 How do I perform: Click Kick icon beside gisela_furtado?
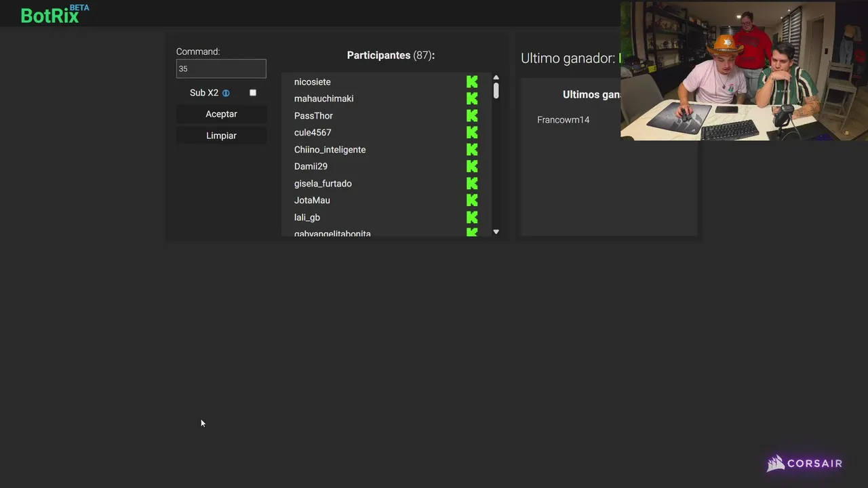click(x=472, y=184)
